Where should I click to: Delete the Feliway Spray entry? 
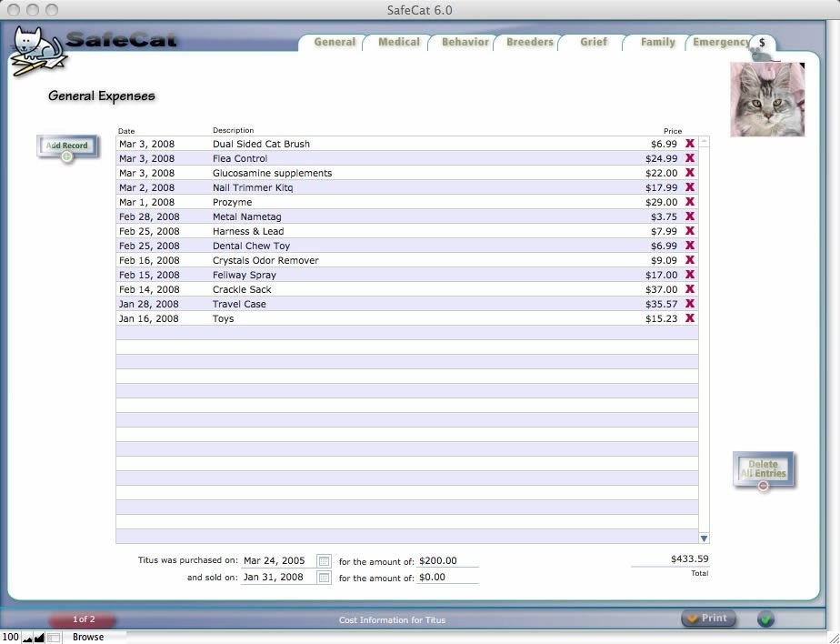[690, 274]
